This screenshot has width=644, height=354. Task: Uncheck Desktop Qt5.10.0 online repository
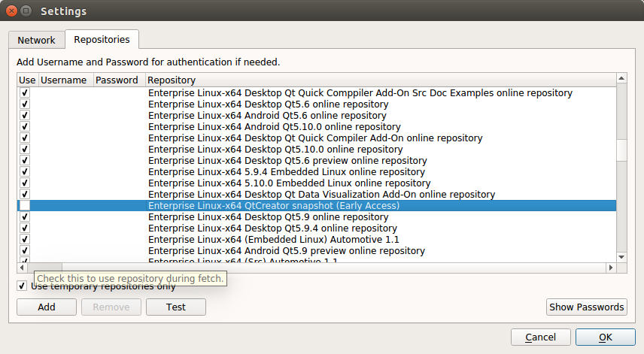click(x=25, y=150)
